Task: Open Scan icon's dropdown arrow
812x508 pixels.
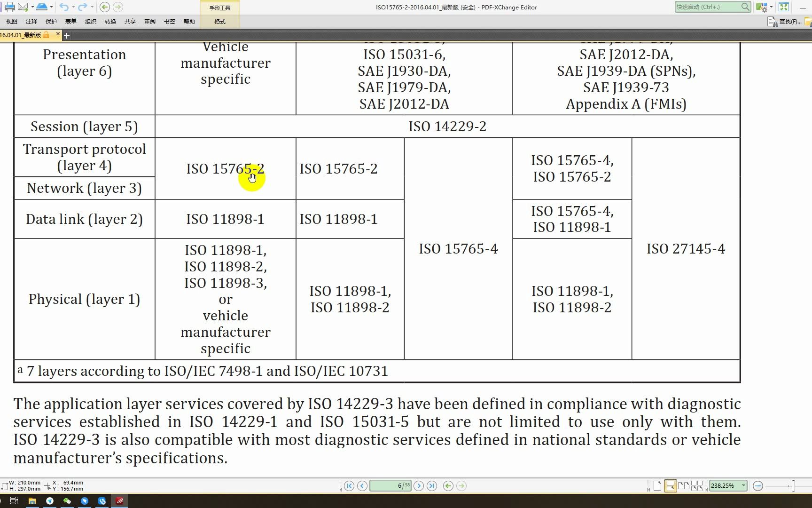Action: click(51, 7)
